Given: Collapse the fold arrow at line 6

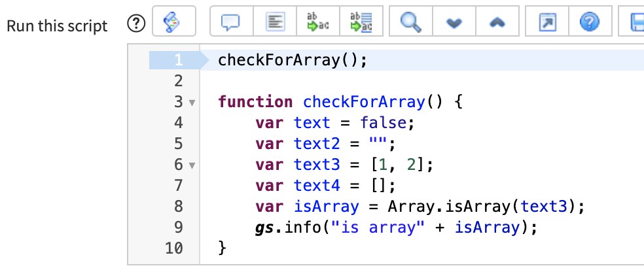Looking at the screenshot, I should pyautogui.click(x=192, y=165).
